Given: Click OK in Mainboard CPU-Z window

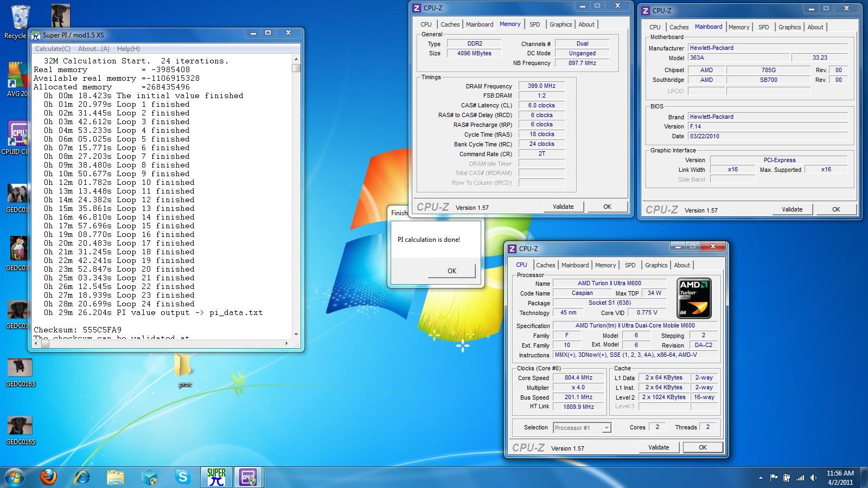Looking at the screenshot, I should click(x=836, y=209).
